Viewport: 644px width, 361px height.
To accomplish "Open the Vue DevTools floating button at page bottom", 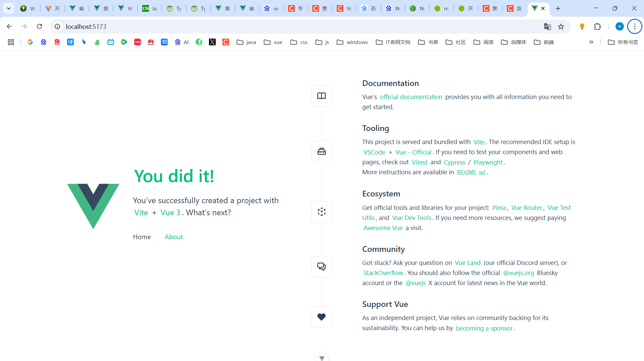I will coord(322,357).
